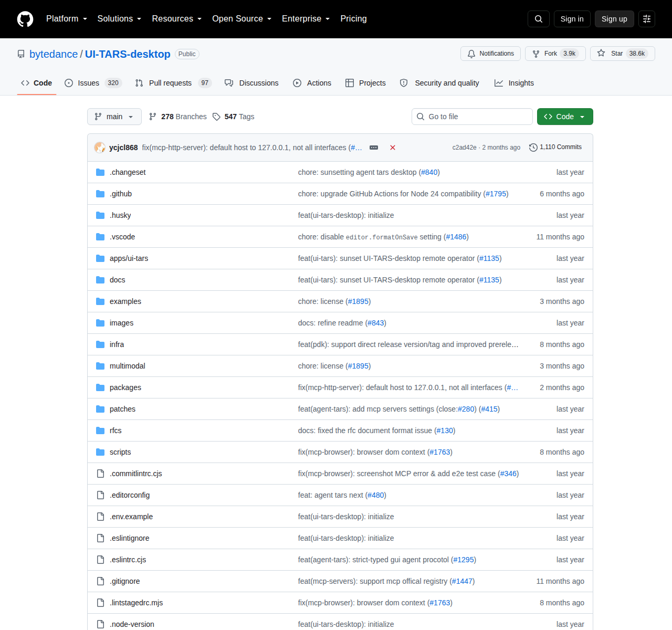Click the file icon for .editorconfig
This screenshot has height=630, width=672.
click(100, 495)
